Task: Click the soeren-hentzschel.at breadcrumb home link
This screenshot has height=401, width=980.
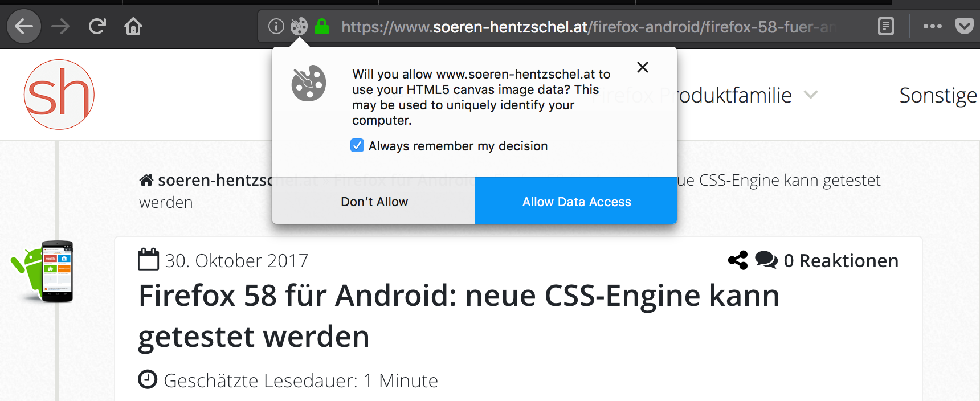Action: 211,181
